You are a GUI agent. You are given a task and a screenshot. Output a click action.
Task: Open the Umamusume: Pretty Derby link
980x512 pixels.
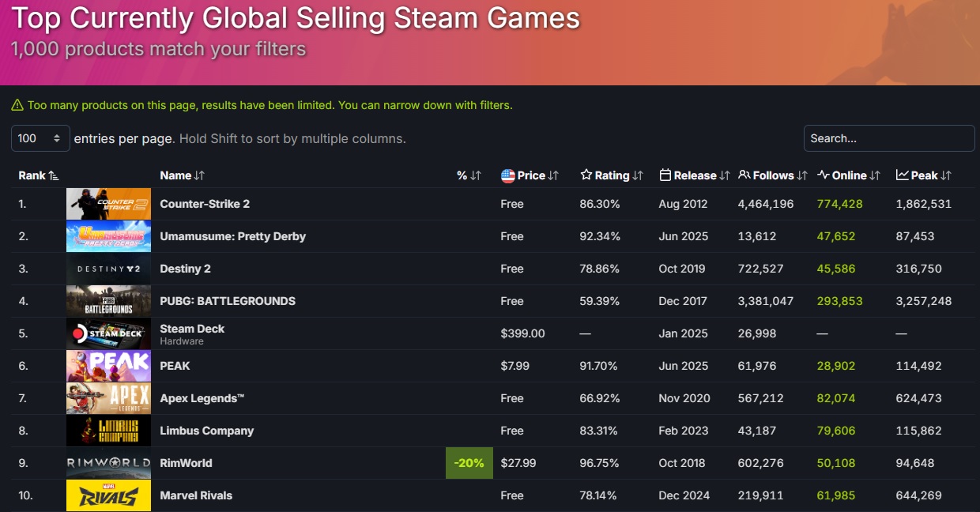[232, 236]
